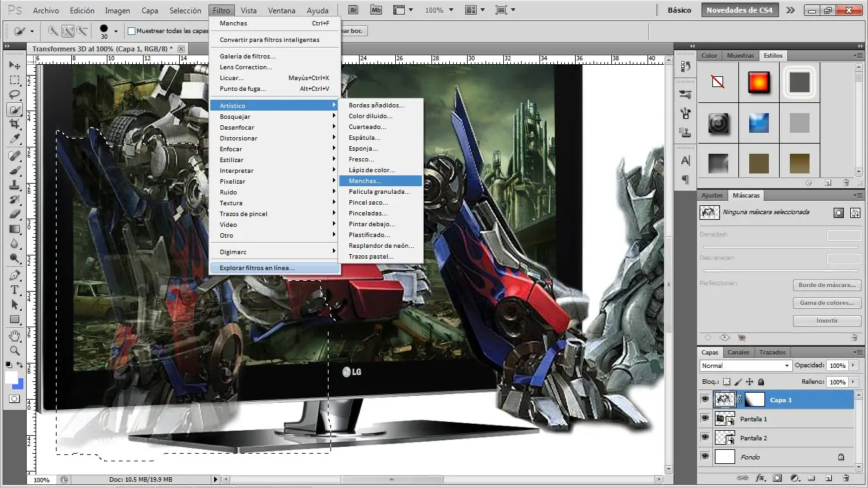Open the tool preset picker arrow
This screenshot has width=868, height=488.
point(32,31)
